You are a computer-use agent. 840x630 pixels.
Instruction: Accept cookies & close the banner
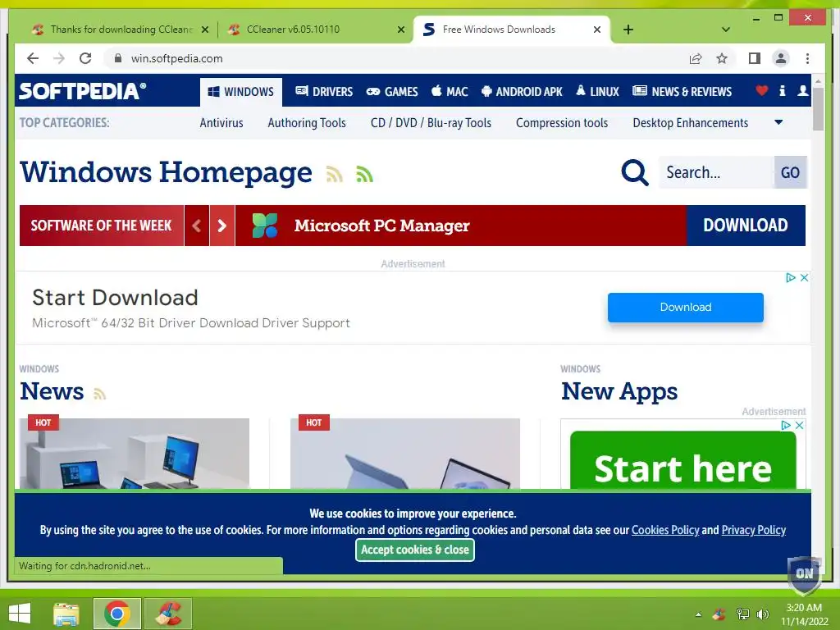pos(415,550)
